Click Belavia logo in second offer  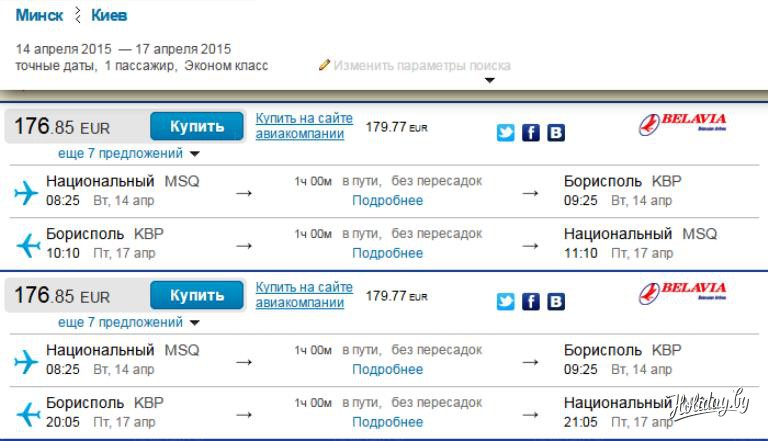682,294
